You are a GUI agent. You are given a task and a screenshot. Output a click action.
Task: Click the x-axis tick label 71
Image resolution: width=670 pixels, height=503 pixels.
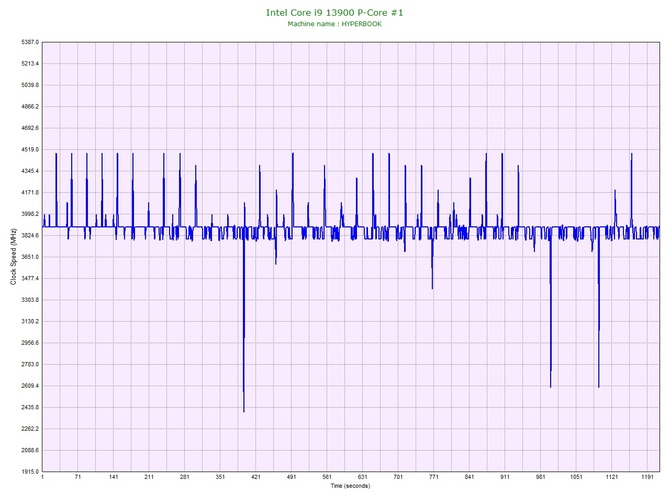tap(78, 477)
